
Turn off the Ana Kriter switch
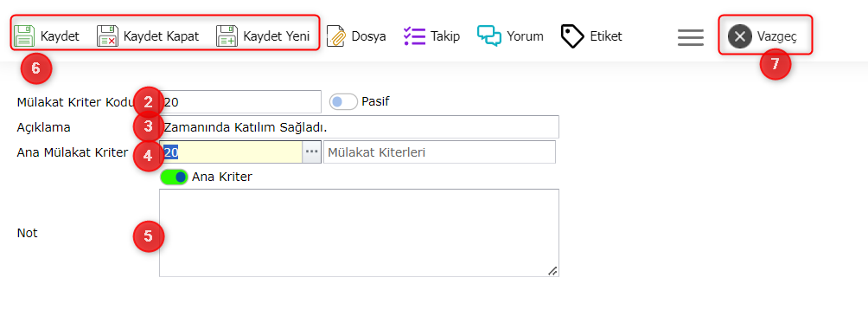(174, 177)
